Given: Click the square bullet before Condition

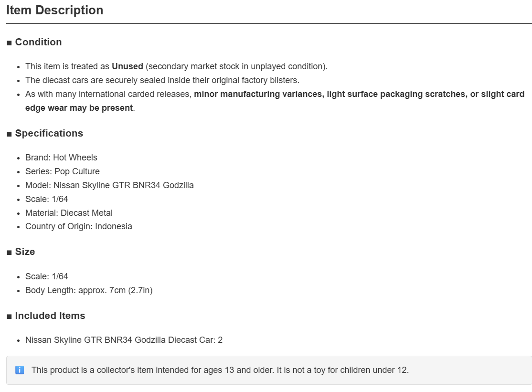Looking at the screenshot, I should [9, 42].
